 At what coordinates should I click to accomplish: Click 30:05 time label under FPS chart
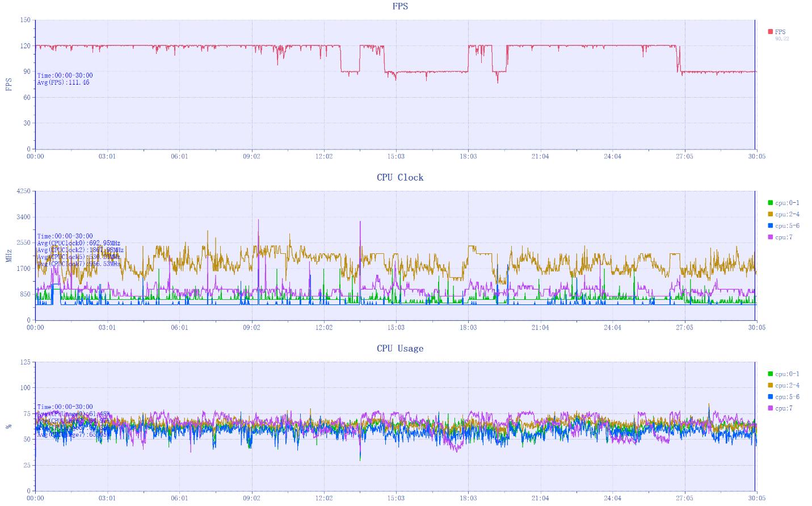pyautogui.click(x=756, y=156)
